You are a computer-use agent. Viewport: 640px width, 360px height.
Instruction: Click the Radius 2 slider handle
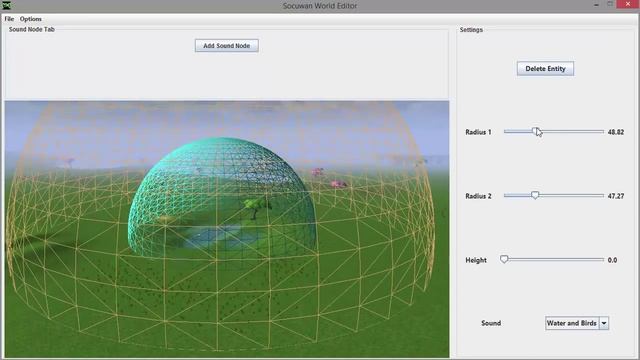pyautogui.click(x=535, y=195)
